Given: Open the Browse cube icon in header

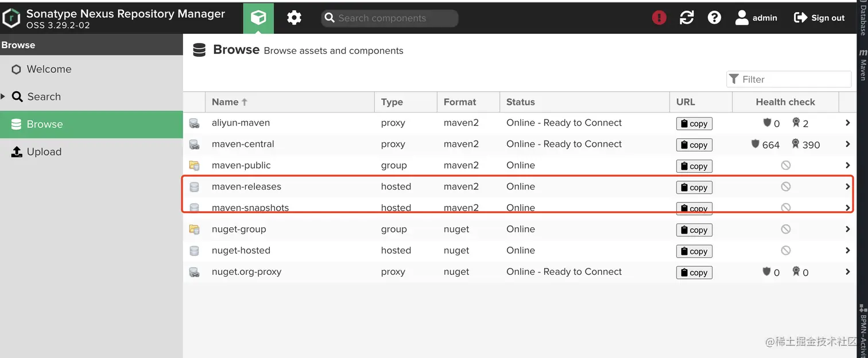Looking at the screenshot, I should pos(258,18).
